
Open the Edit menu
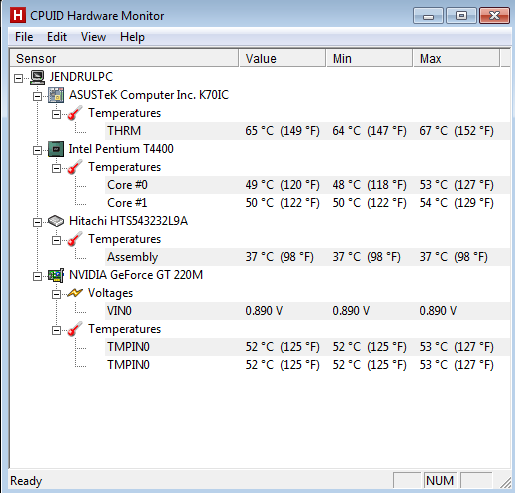point(57,37)
